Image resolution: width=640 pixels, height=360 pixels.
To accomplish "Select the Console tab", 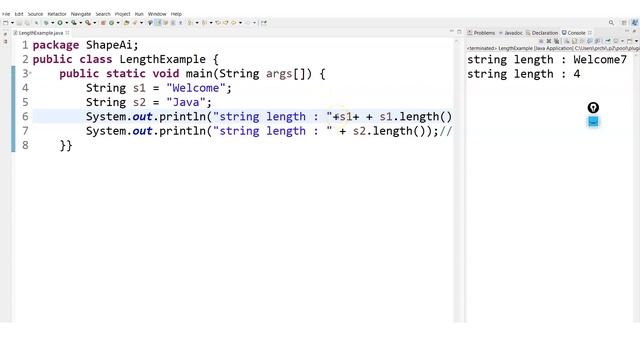I will 576,33.
